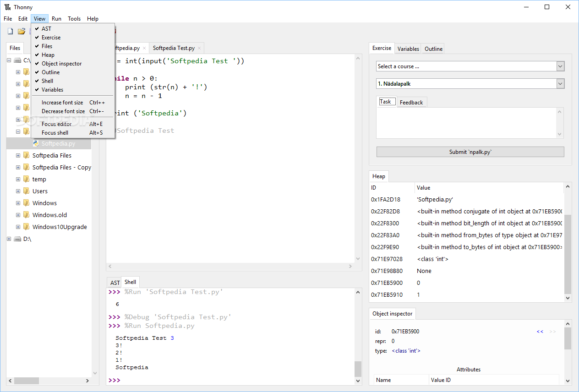Open the File menu
Image resolution: width=579 pixels, height=392 pixels.
coord(8,19)
